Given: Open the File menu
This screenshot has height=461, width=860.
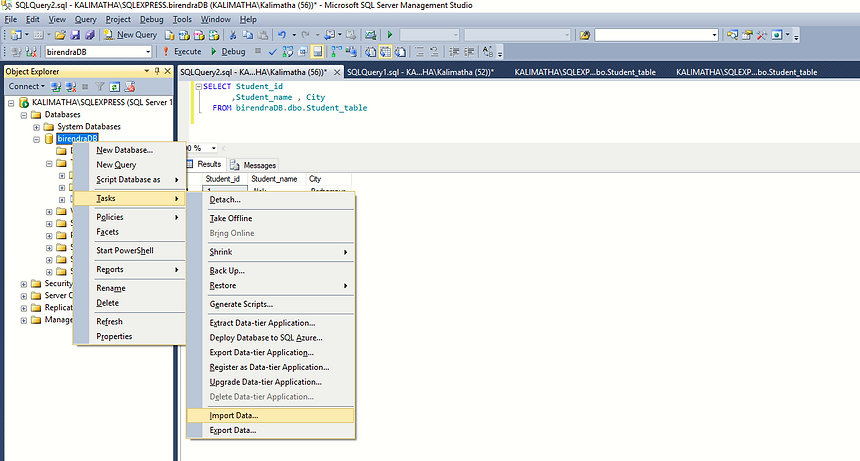Looking at the screenshot, I should pos(10,19).
